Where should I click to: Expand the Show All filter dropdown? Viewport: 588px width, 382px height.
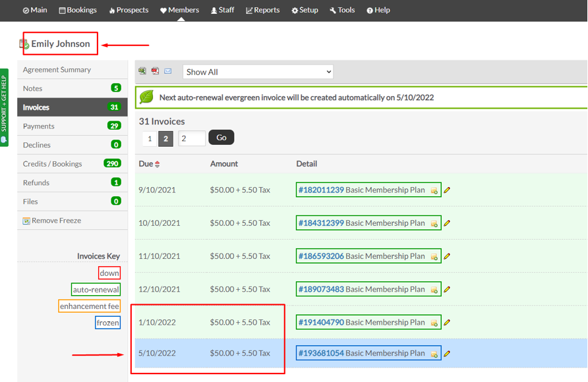coord(258,72)
